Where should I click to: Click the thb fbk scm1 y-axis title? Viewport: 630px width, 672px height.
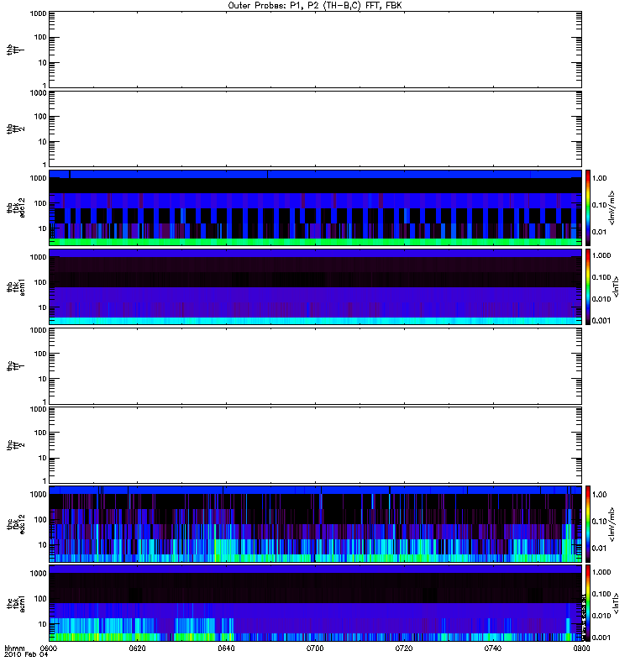[16, 287]
